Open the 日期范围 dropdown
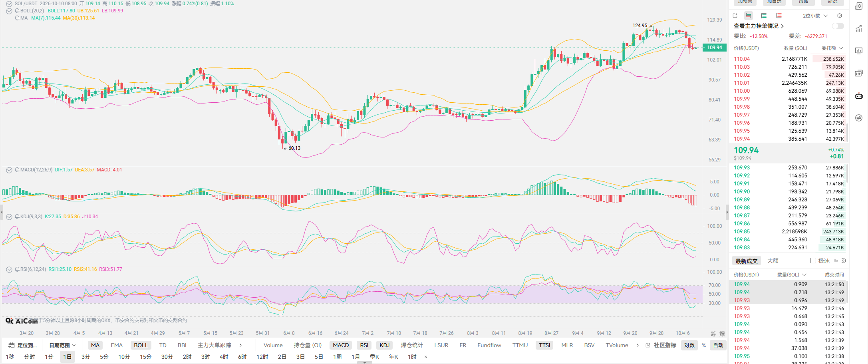868x364 pixels. (62, 345)
